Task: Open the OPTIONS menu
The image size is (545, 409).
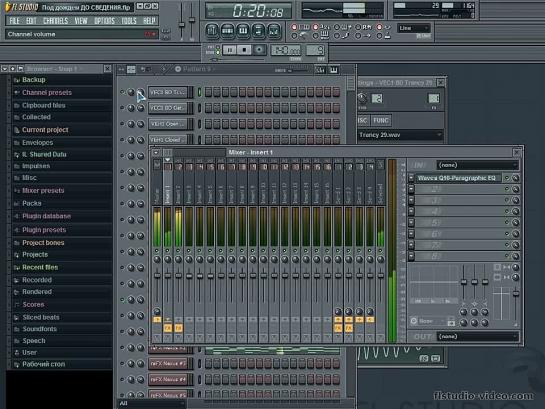Action: 104,21
